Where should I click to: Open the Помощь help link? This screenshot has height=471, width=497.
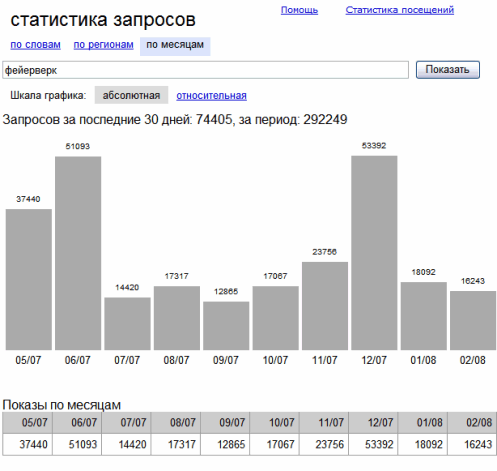(299, 10)
